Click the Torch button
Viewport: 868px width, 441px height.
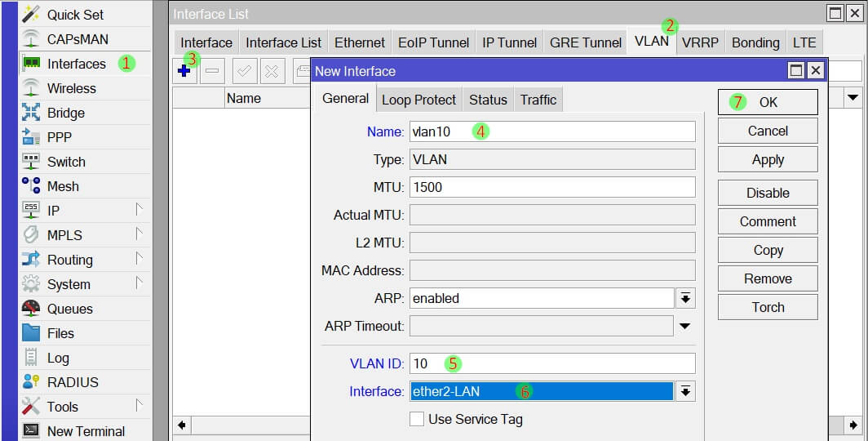(x=768, y=307)
